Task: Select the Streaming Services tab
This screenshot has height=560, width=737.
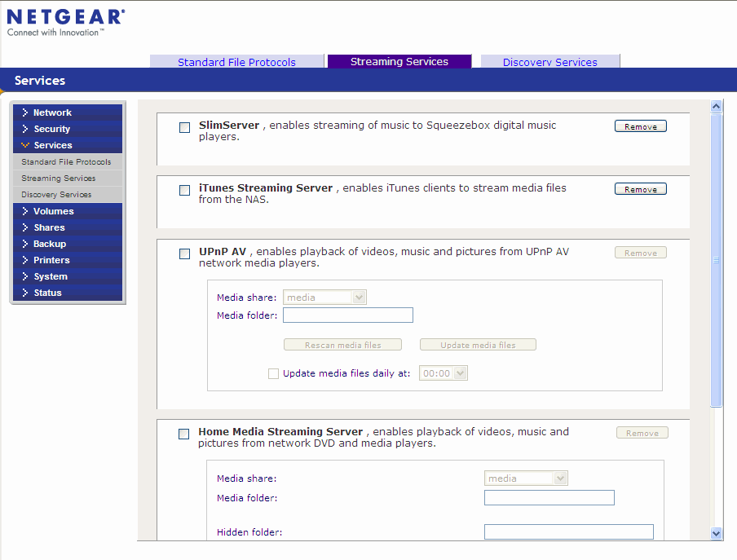Action: 399,62
